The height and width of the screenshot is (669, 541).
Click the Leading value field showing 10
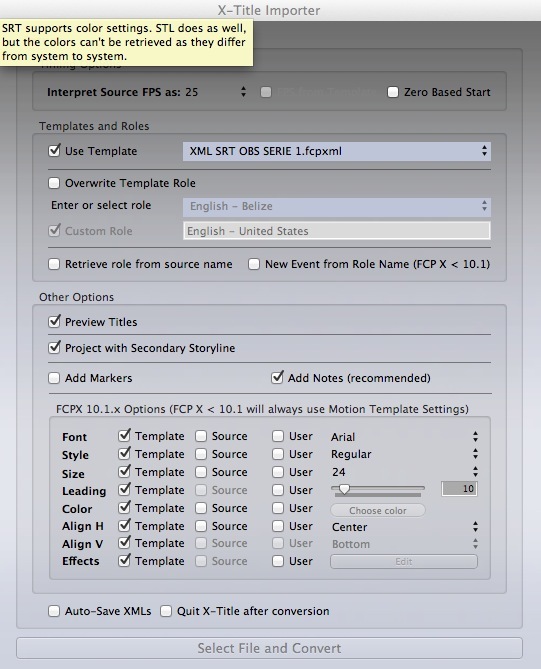click(x=459, y=489)
